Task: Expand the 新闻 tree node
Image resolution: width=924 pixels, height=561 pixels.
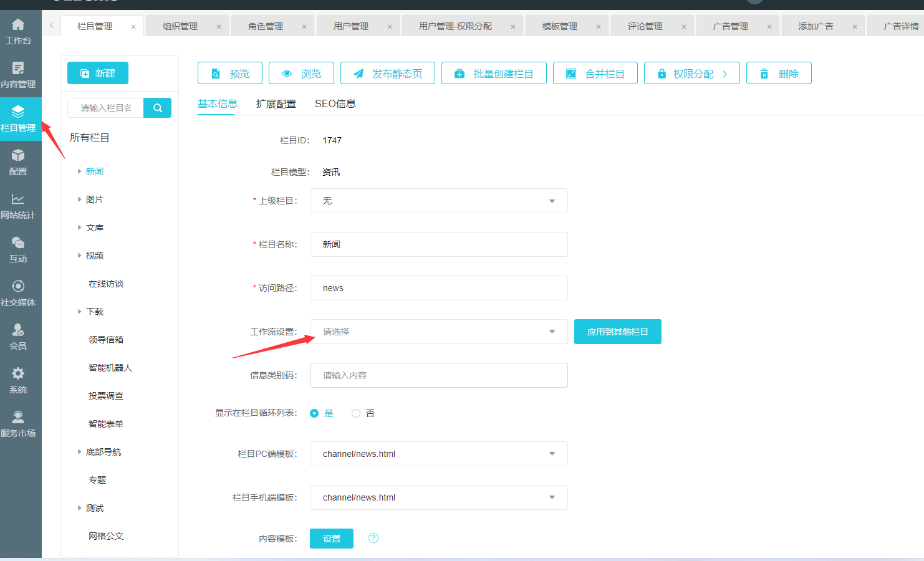Action: [79, 171]
